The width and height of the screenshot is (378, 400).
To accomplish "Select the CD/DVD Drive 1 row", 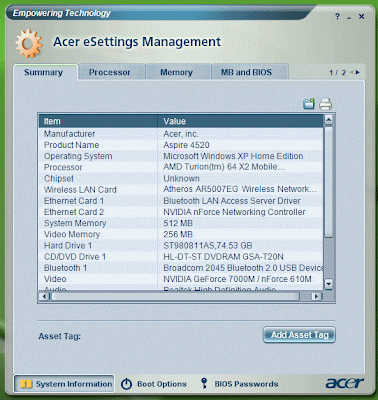I will (181, 257).
